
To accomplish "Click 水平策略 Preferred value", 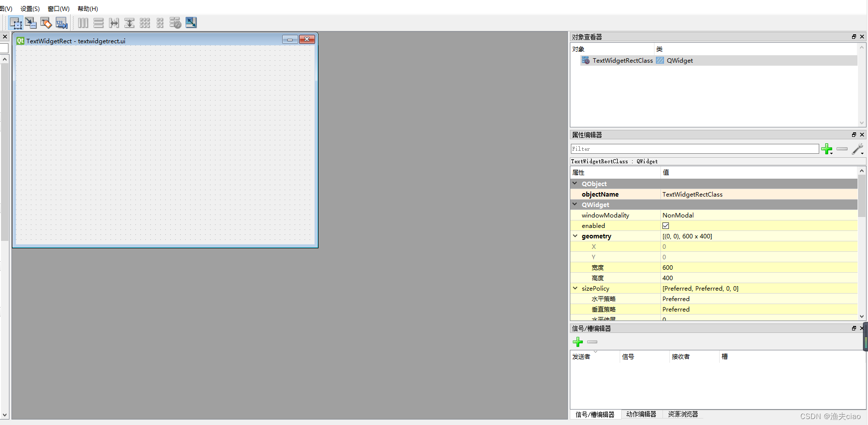I will tap(759, 299).
